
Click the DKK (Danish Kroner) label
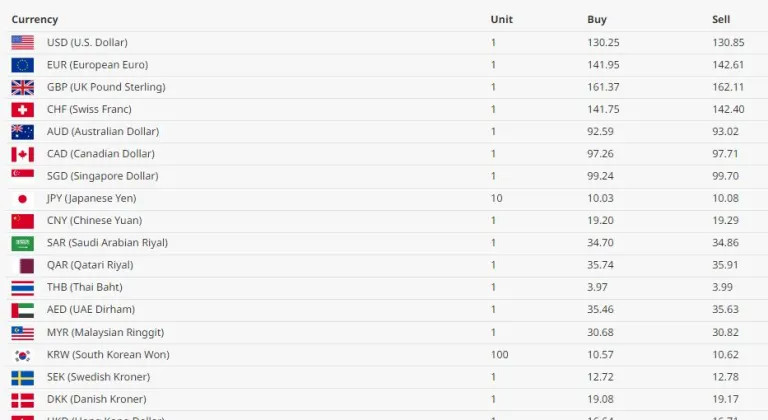point(96,399)
